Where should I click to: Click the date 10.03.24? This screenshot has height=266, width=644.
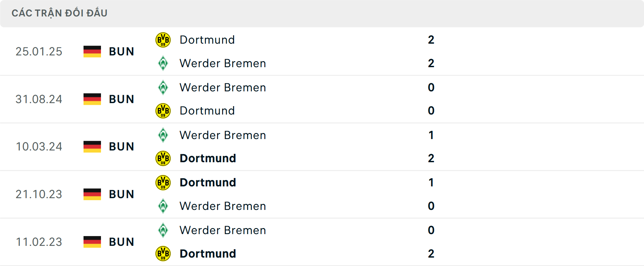[39, 146]
